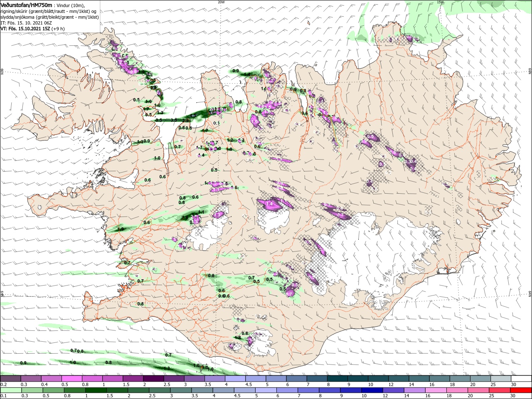
Task: Pick the light pink 16–18 swatch, lower legend row
Action: click(436, 390)
